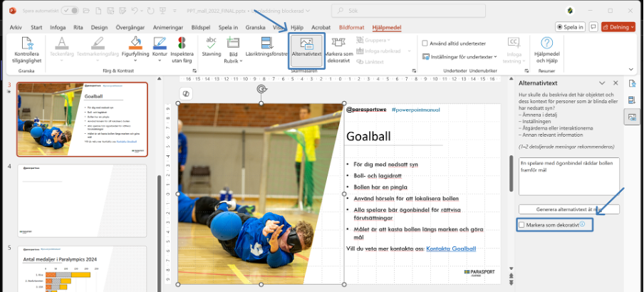The width and height of the screenshot is (644, 292).
Task: Check Använd alltid undertexter box
Action: pyautogui.click(x=425, y=43)
